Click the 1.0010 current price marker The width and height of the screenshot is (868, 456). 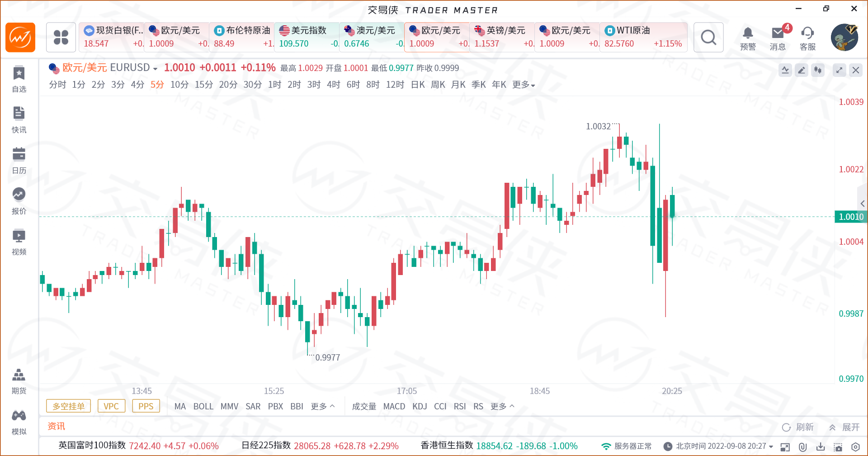(x=851, y=217)
